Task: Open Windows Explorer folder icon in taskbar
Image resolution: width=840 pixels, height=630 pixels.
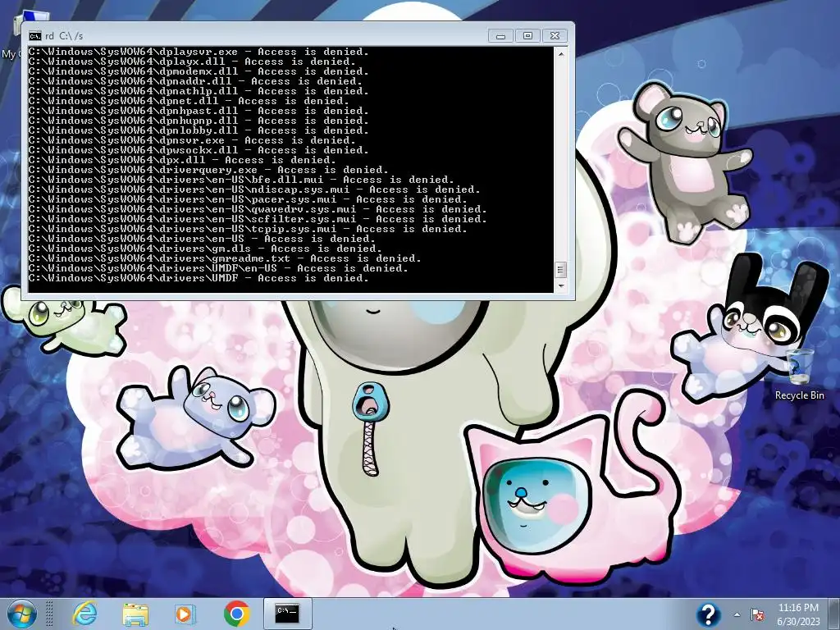Action: point(135,614)
